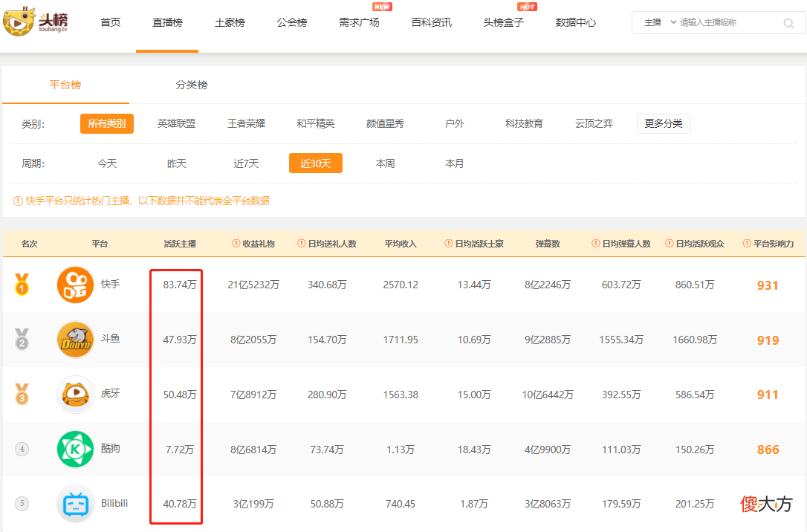Click info icon beside 收益礼物 header
Viewport: 807px width, 532px height.
(x=236, y=244)
